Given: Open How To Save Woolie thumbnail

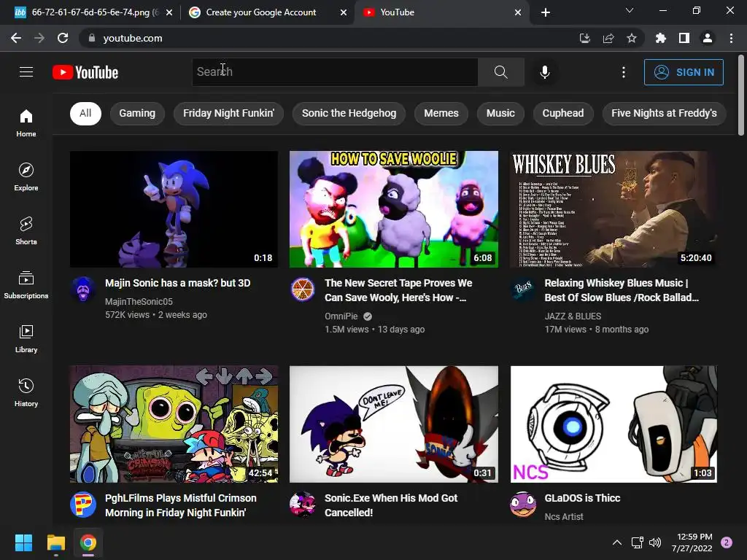Looking at the screenshot, I should pyautogui.click(x=394, y=209).
